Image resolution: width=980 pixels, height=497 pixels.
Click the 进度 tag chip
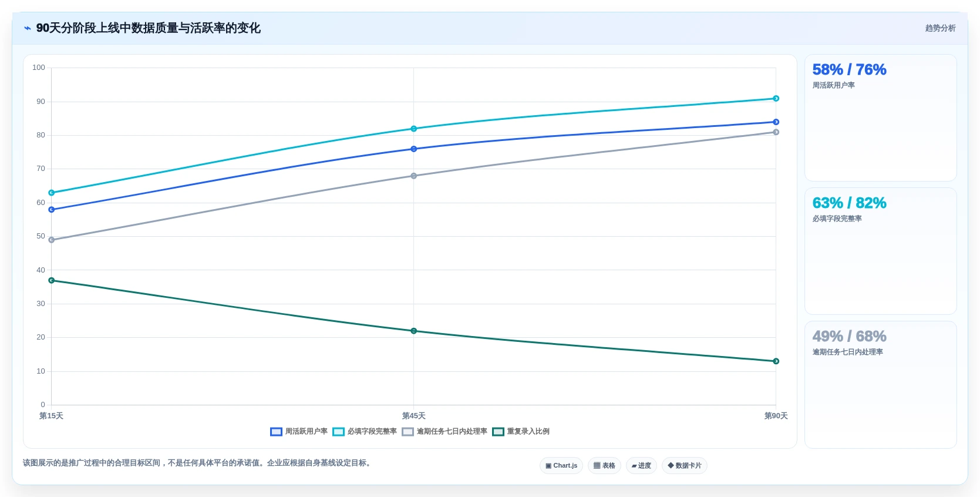pos(641,466)
